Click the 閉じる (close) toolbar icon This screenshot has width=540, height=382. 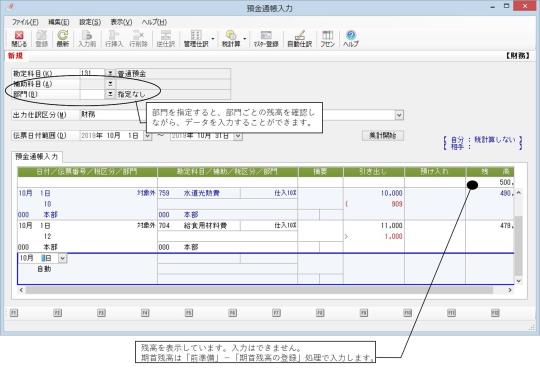coord(19,39)
